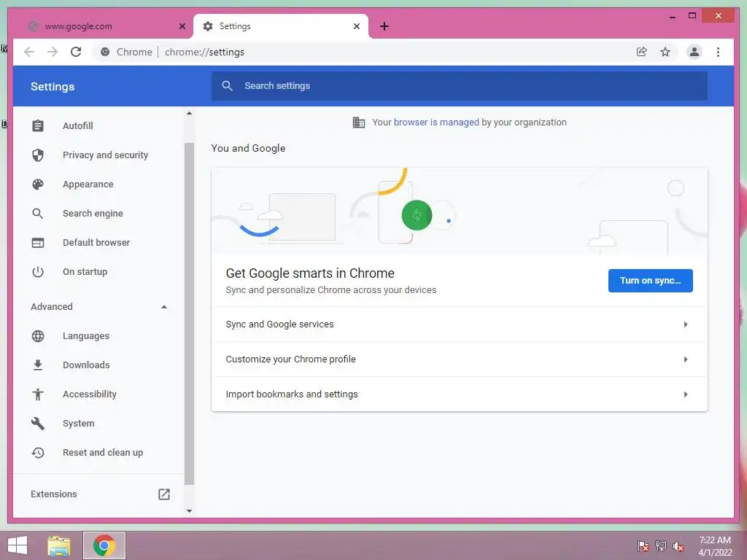
Task: Click the managed organization building icon
Action: click(359, 122)
